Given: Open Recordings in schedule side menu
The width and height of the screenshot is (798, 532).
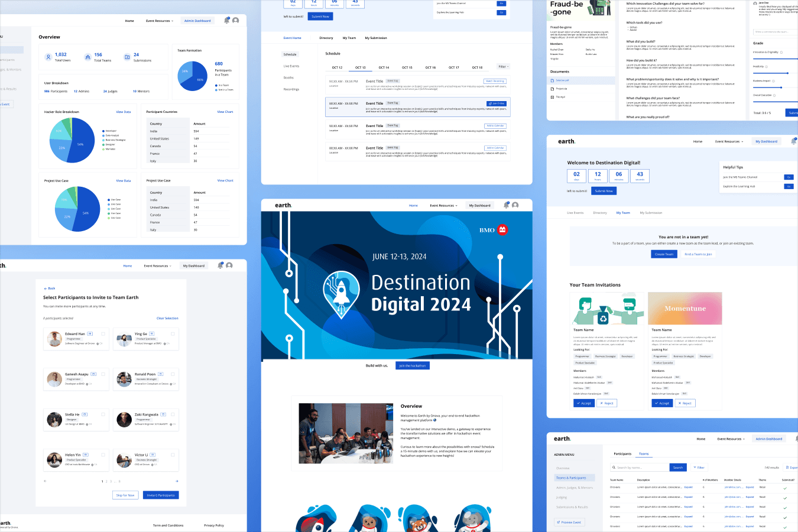Looking at the screenshot, I should [x=291, y=89].
